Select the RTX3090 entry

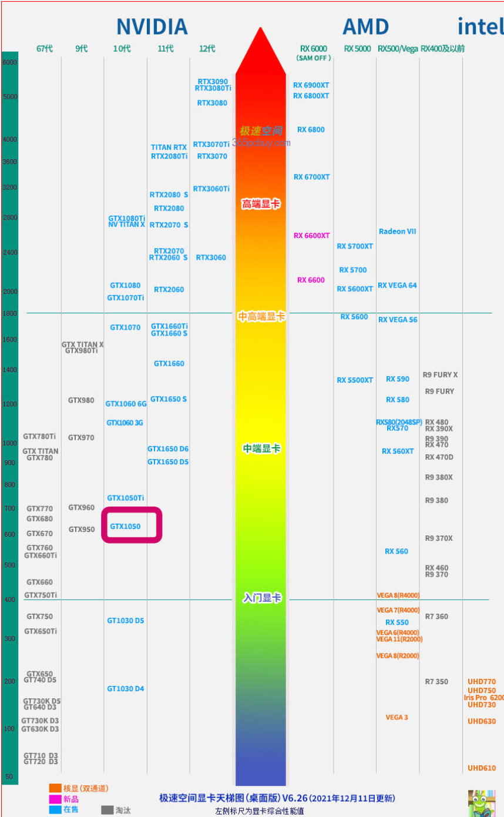213,82
